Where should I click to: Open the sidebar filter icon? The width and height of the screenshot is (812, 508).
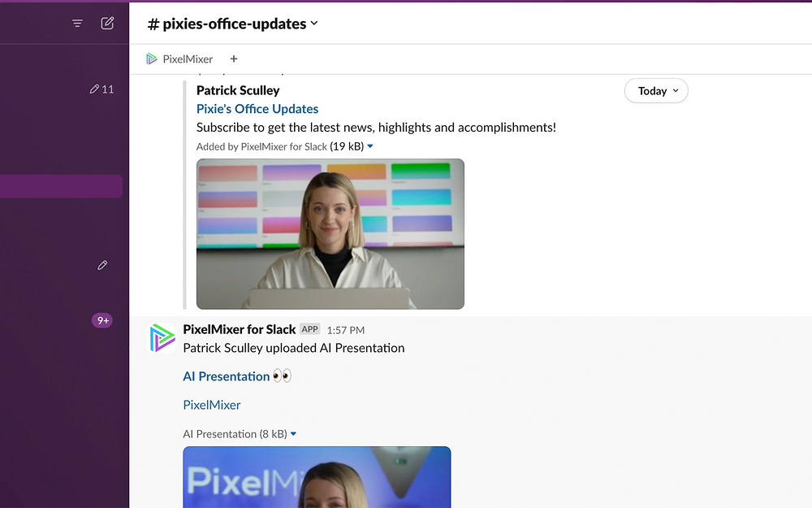77,24
